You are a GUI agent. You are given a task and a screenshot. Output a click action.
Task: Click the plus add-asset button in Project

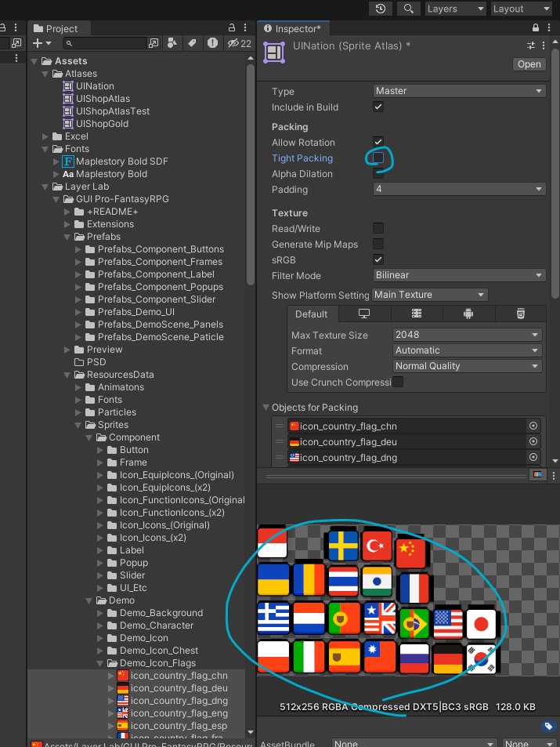pyautogui.click(x=42, y=43)
